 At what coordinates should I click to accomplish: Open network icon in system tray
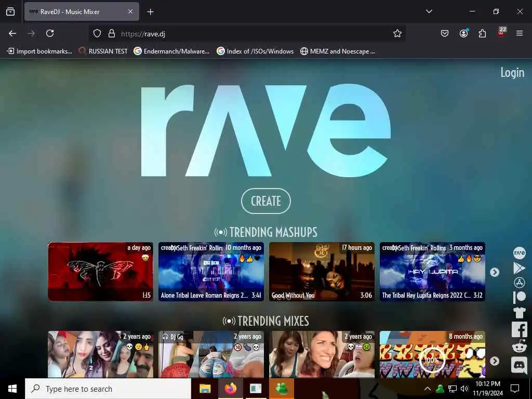(453, 389)
